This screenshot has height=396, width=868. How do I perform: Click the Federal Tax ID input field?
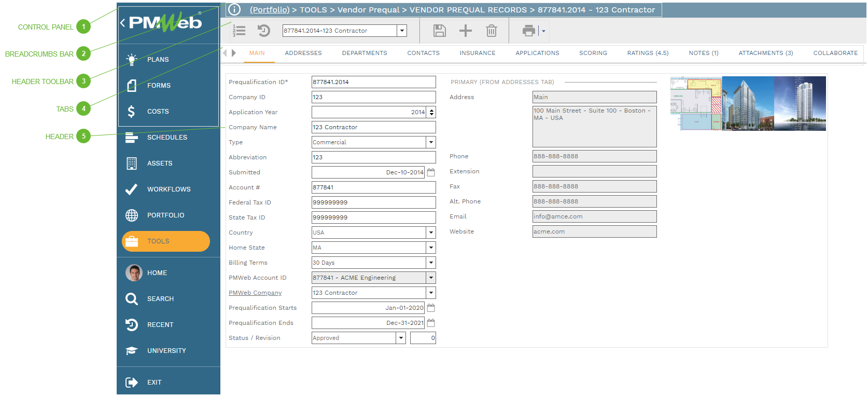[x=373, y=202]
